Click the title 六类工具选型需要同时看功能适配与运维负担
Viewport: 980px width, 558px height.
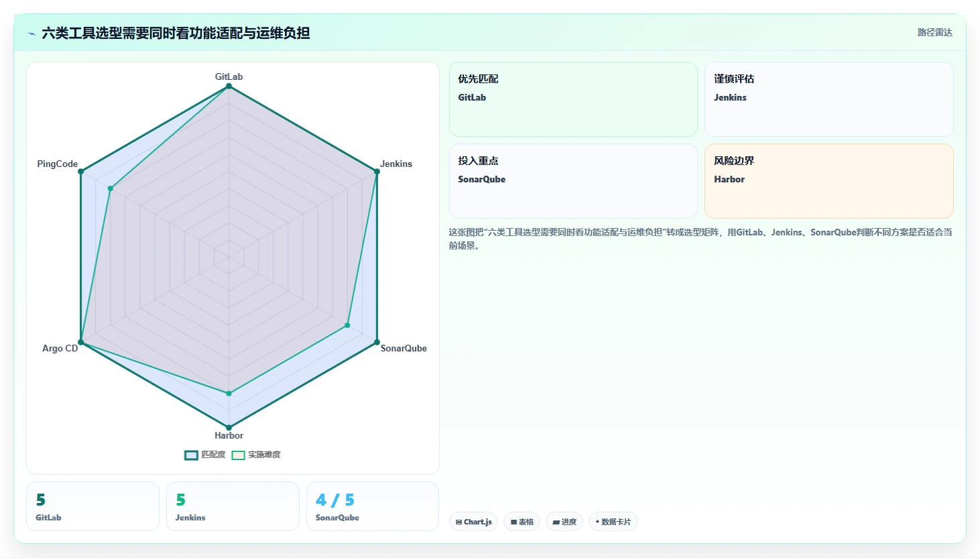point(176,33)
